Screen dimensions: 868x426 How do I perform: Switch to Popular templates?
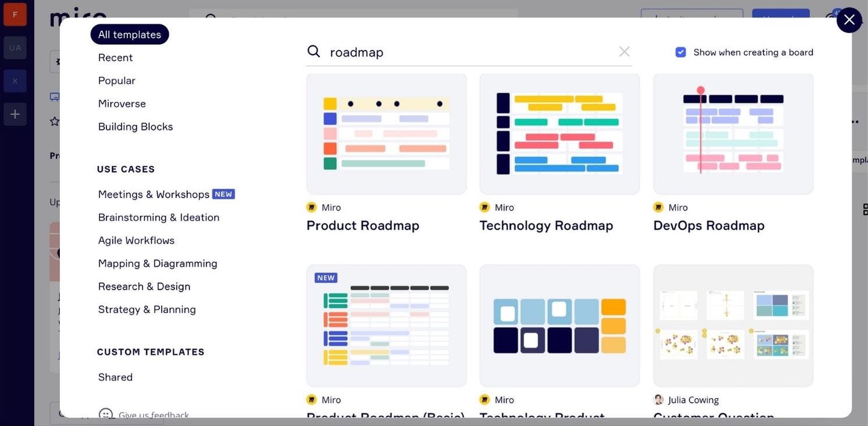pos(116,79)
